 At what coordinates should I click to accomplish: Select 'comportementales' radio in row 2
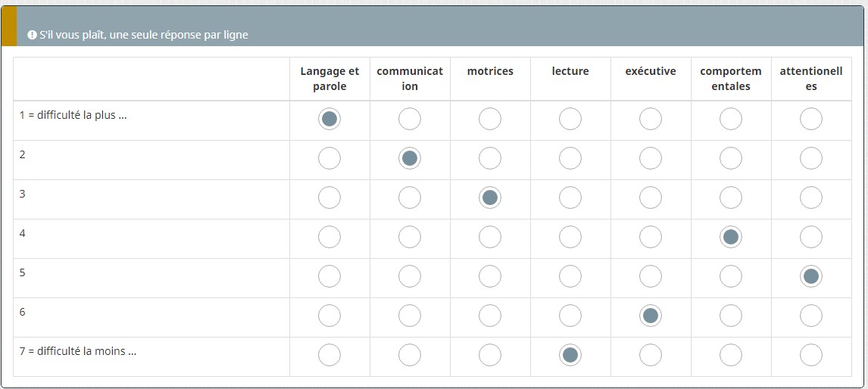[731, 158]
